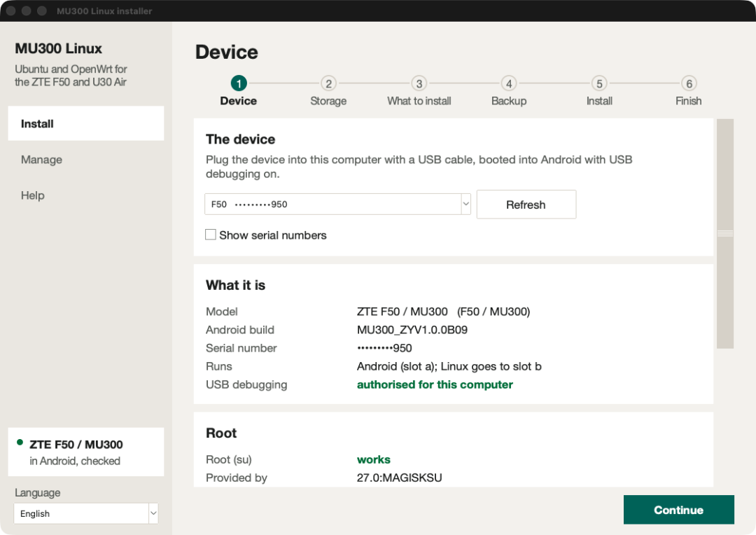This screenshot has height=535, width=756.
Task: Click 'Android (slot a); Linux goes to slot b'
Action: coord(449,367)
